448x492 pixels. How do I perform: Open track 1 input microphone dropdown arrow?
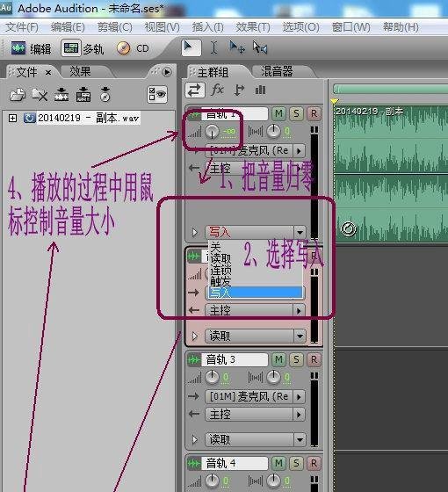(x=300, y=151)
